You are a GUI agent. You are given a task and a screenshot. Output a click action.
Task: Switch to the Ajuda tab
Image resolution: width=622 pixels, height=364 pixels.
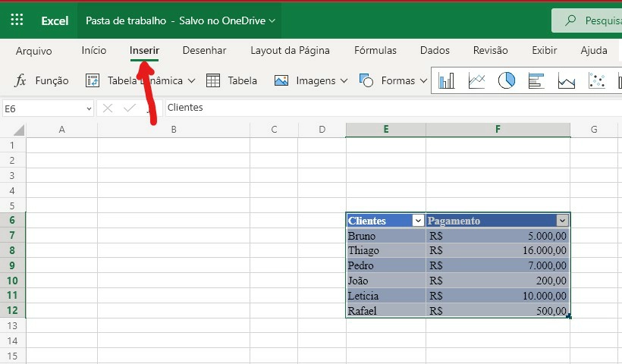[x=594, y=50]
